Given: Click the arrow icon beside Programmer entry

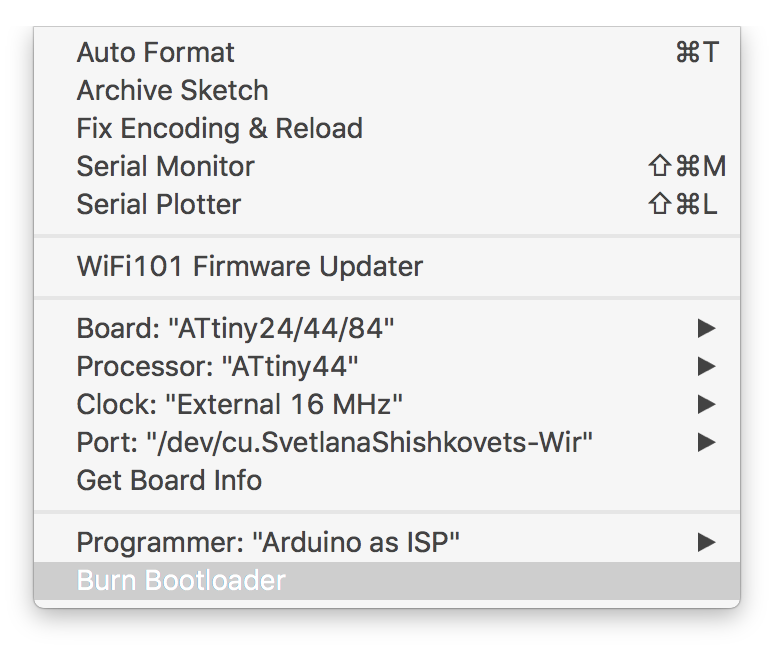Looking at the screenshot, I should (x=706, y=543).
